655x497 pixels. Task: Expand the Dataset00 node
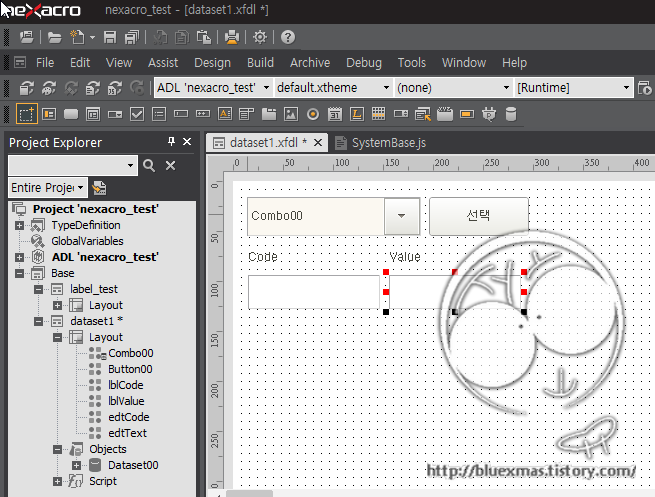pos(76,465)
